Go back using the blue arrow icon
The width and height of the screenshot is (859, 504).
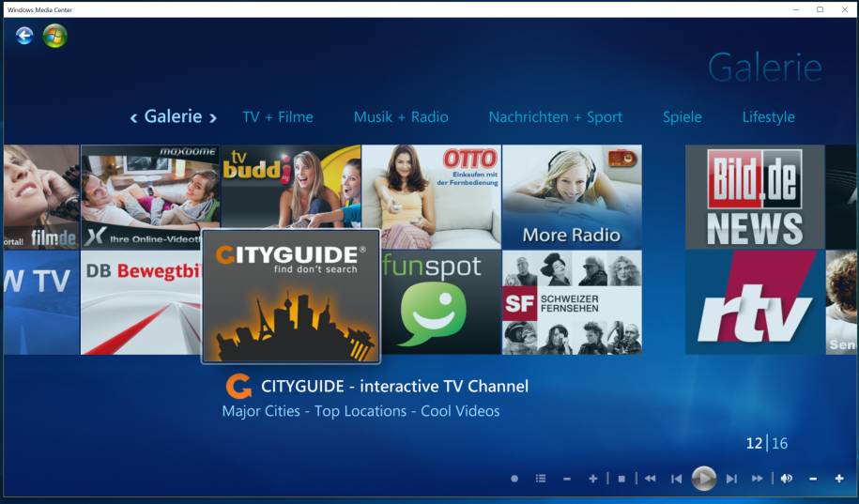[24, 37]
